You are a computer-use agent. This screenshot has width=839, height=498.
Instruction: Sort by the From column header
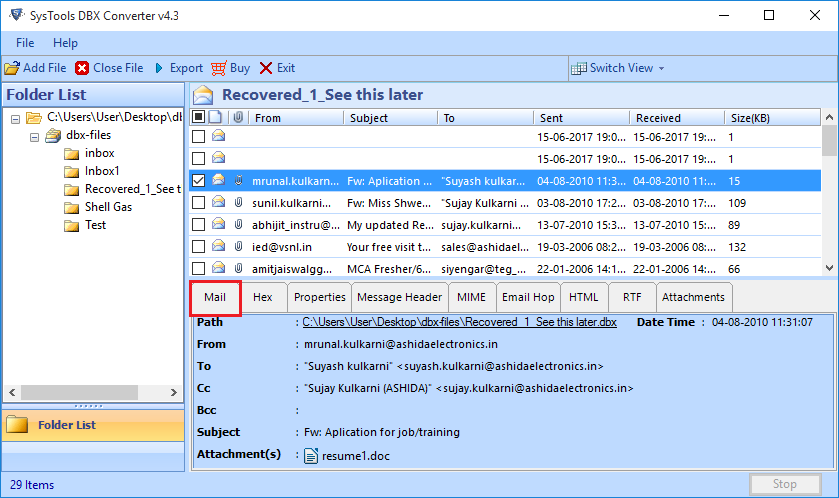(297, 118)
